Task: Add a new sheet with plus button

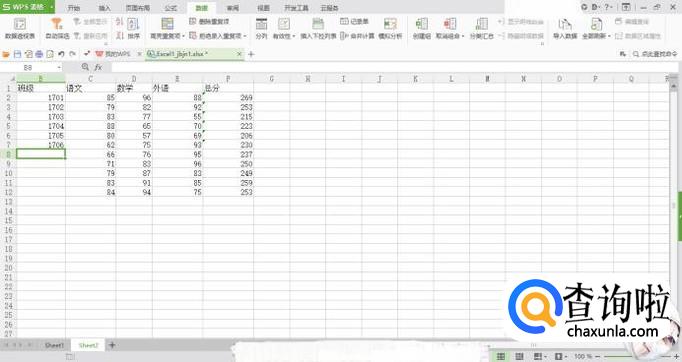Action: click(x=112, y=345)
